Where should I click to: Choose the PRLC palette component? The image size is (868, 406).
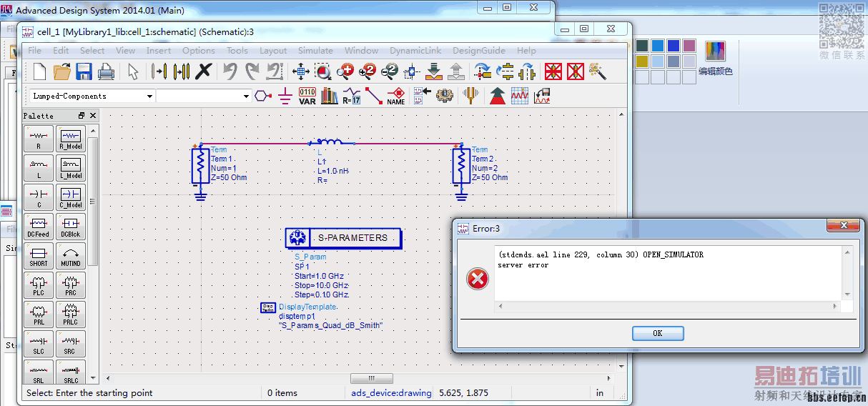pyautogui.click(x=71, y=315)
